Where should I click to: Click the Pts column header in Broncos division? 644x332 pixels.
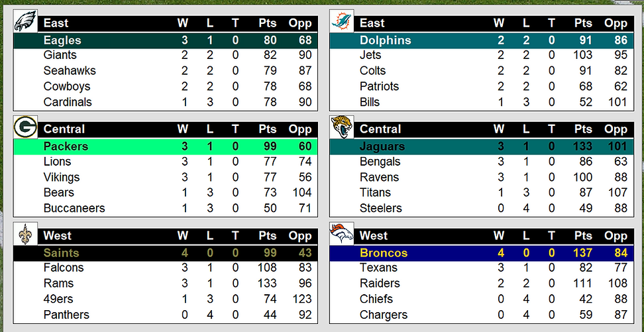(583, 236)
